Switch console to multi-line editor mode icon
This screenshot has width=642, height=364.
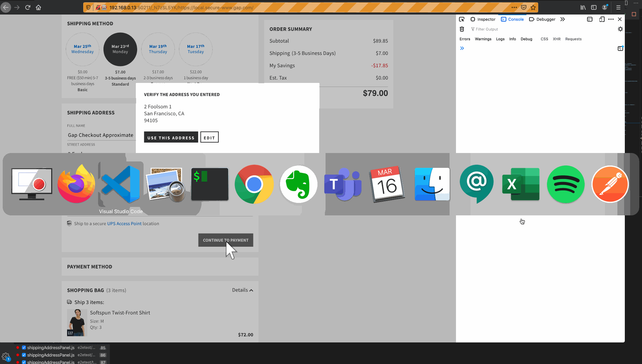(620, 48)
